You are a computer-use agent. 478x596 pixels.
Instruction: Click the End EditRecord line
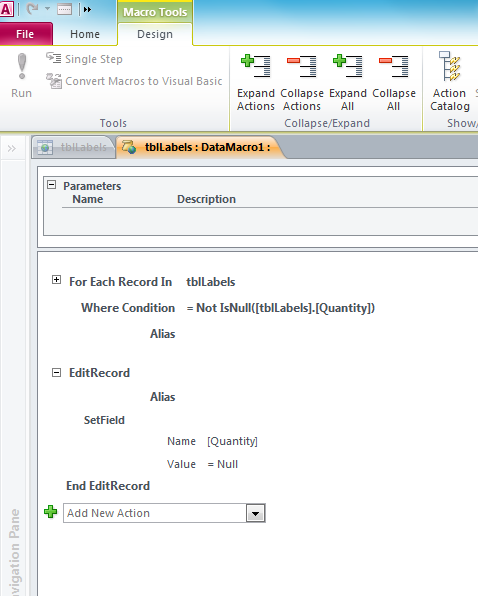click(108, 486)
